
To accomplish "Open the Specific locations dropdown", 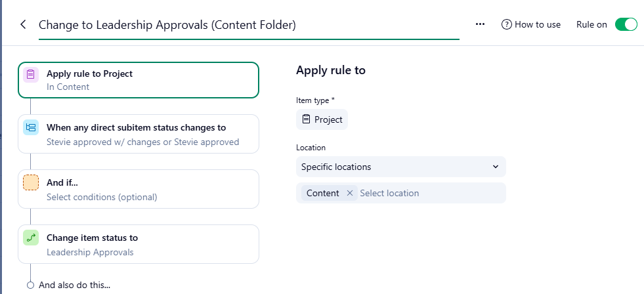I will [x=400, y=167].
